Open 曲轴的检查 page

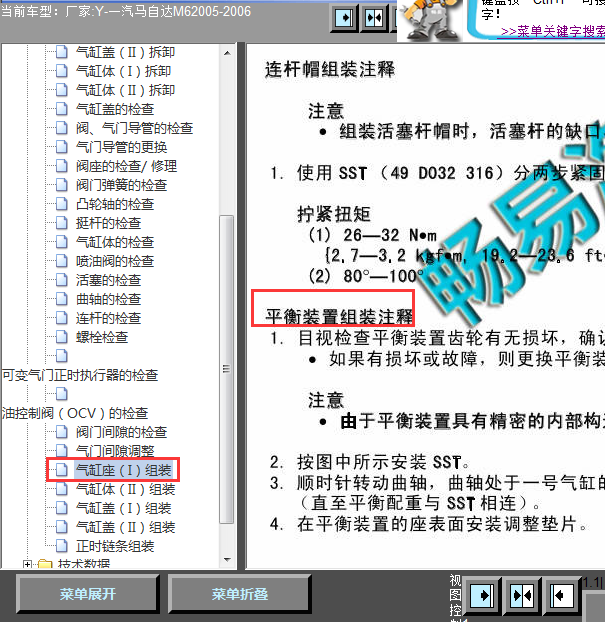(108, 299)
